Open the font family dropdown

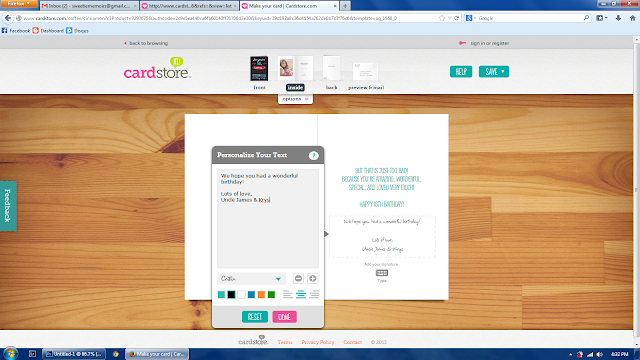coord(251,278)
